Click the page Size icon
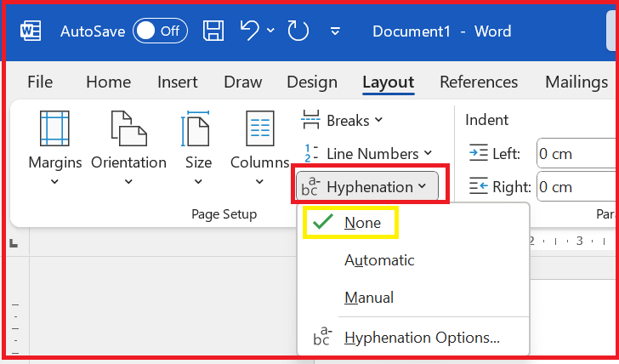 click(x=196, y=128)
